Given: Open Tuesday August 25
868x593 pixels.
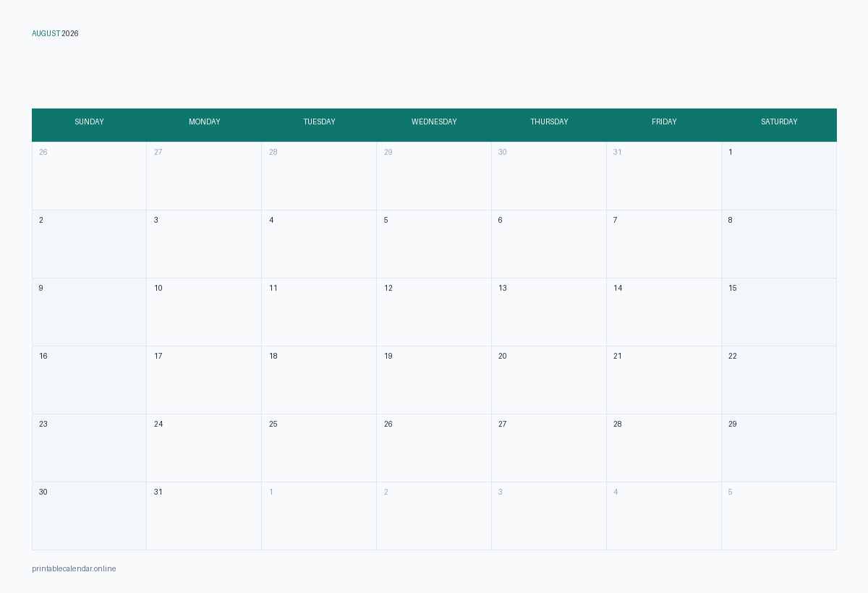Looking at the screenshot, I should coord(319,448).
